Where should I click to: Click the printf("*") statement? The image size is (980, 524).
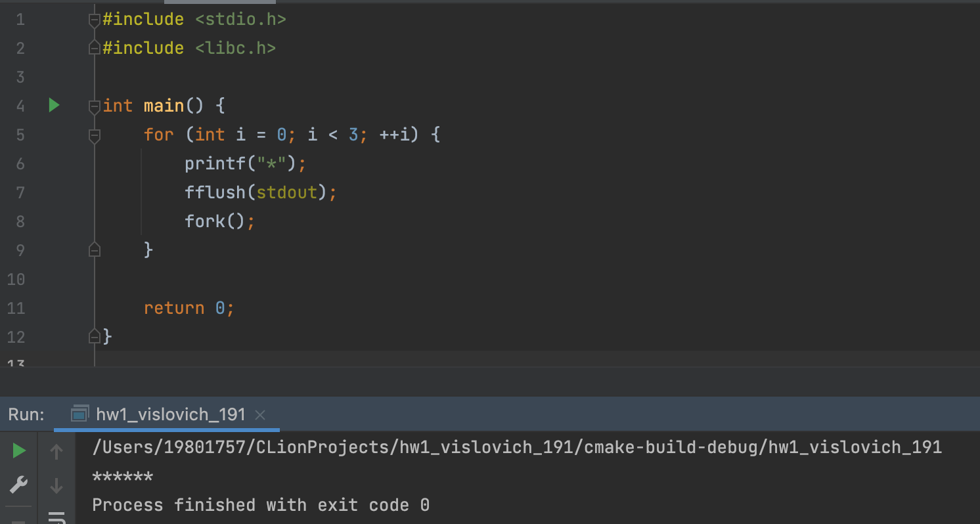coord(245,164)
